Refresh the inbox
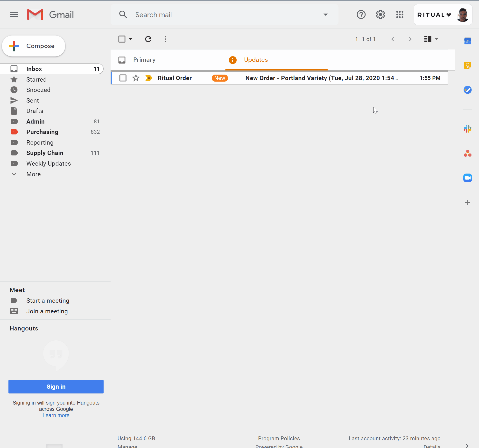This screenshot has width=479, height=448. click(148, 39)
